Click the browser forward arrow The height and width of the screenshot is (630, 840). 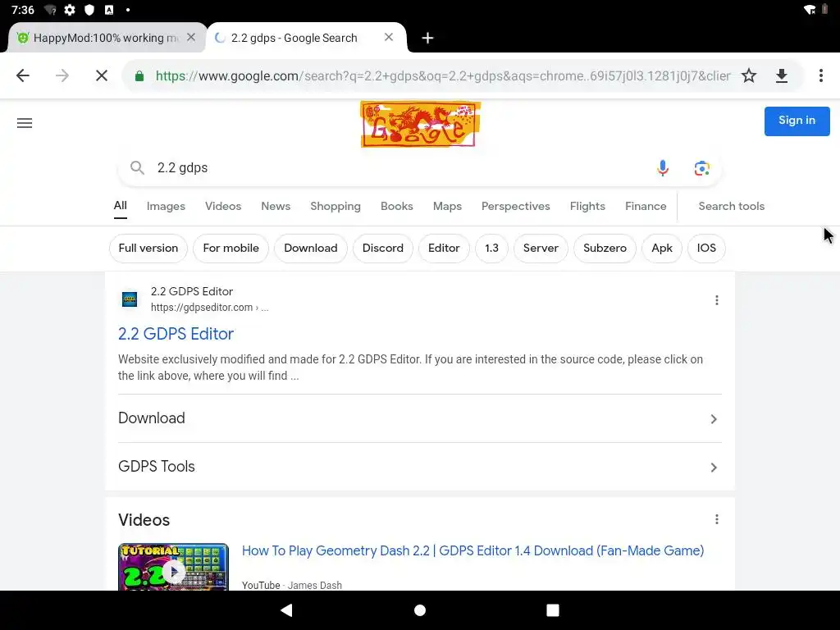pos(62,75)
